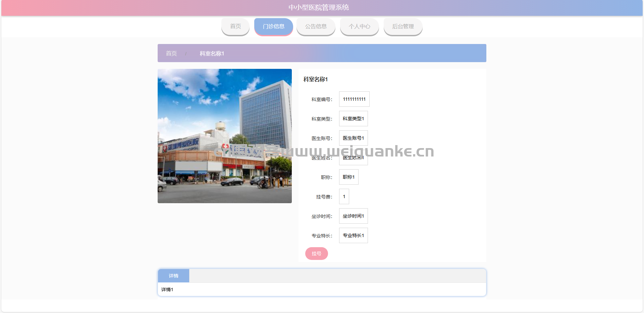This screenshot has height=313, width=644.
Task: Select the 详情 tab
Action: pyautogui.click(x=174, y=276)
